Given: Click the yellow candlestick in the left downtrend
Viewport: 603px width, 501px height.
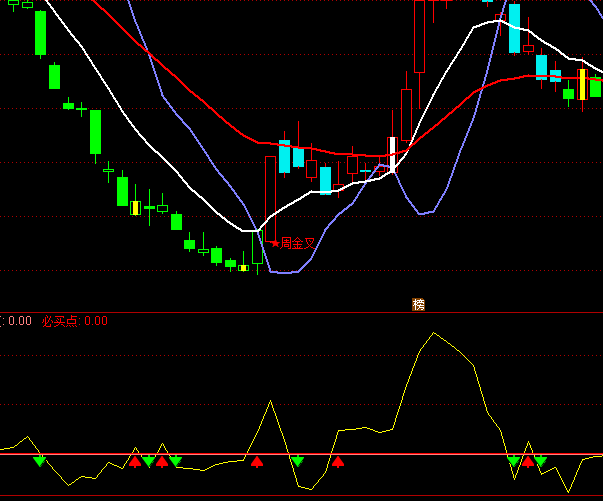Looking at the screenshot, I should [135, 208].
